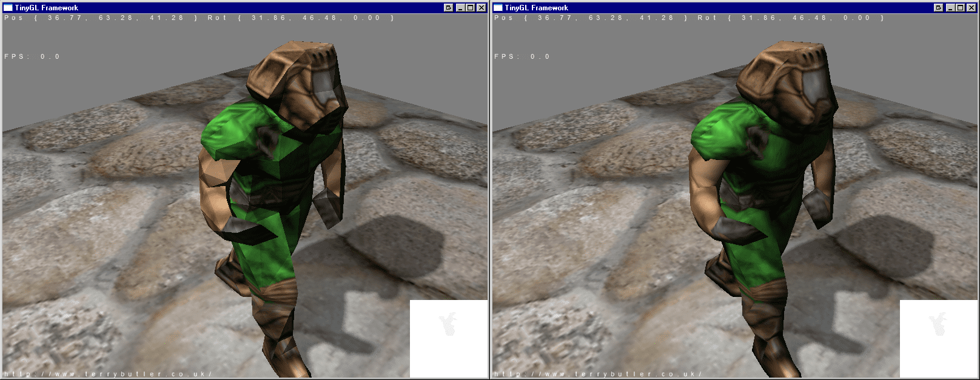980x380 pixels.
Task: Click the white shadow-map preview thumbnail in right window
Action: pos(939,339)
